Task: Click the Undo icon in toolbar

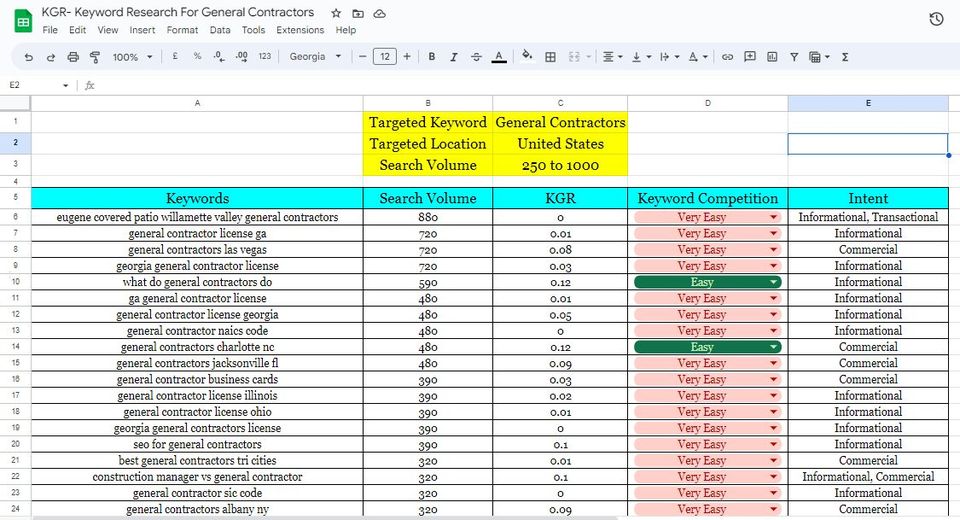Action: pyautogui.click(x=28, y=57)
